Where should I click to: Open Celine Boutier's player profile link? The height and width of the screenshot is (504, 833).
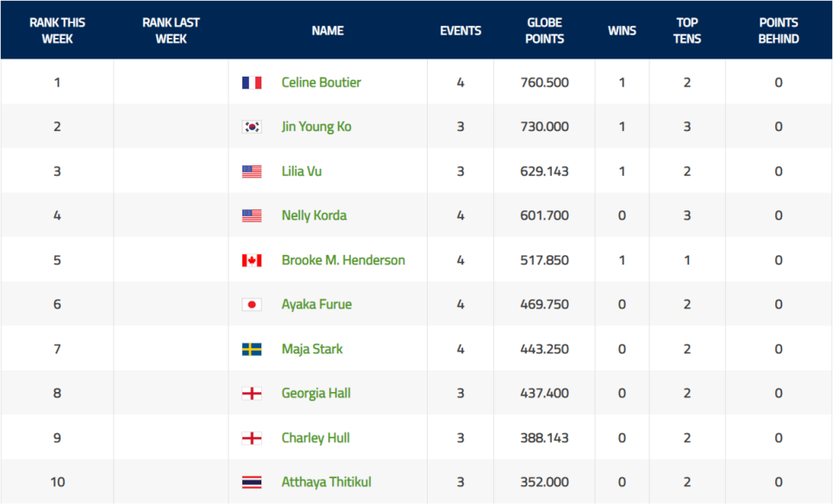pyautogui.click(x=321, y=83)
